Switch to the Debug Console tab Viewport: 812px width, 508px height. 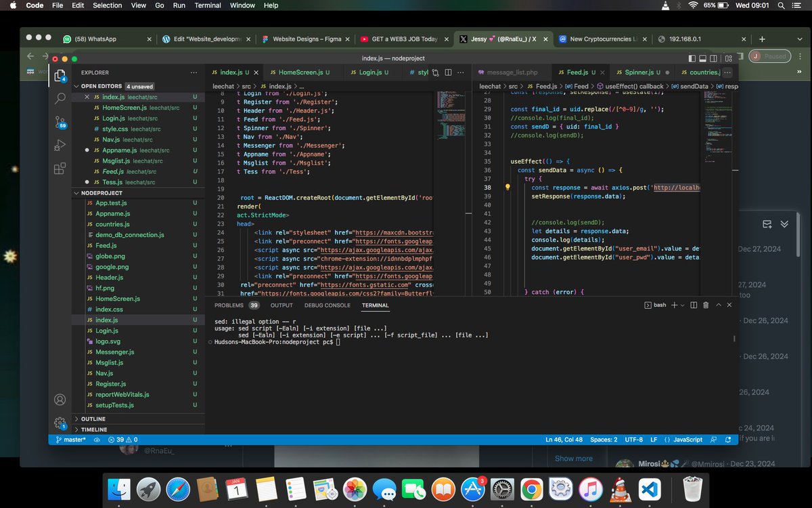tap(328, 305)
